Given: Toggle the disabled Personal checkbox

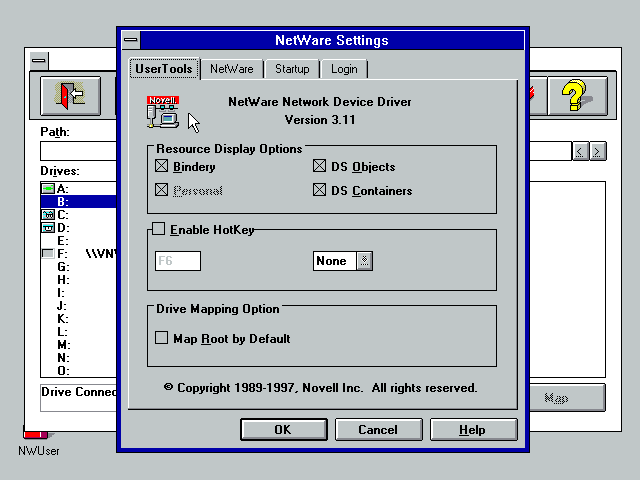Looking at the screenshot, I should coord(161,190).
